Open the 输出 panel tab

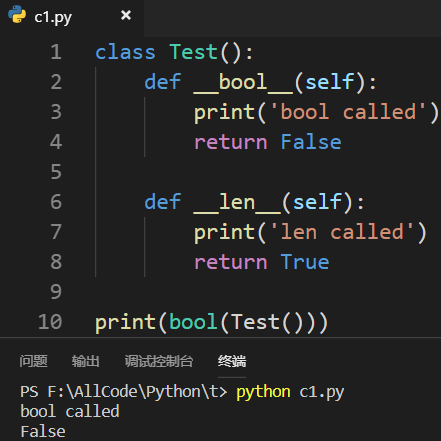pyautogui.click(x=86, y=361)
